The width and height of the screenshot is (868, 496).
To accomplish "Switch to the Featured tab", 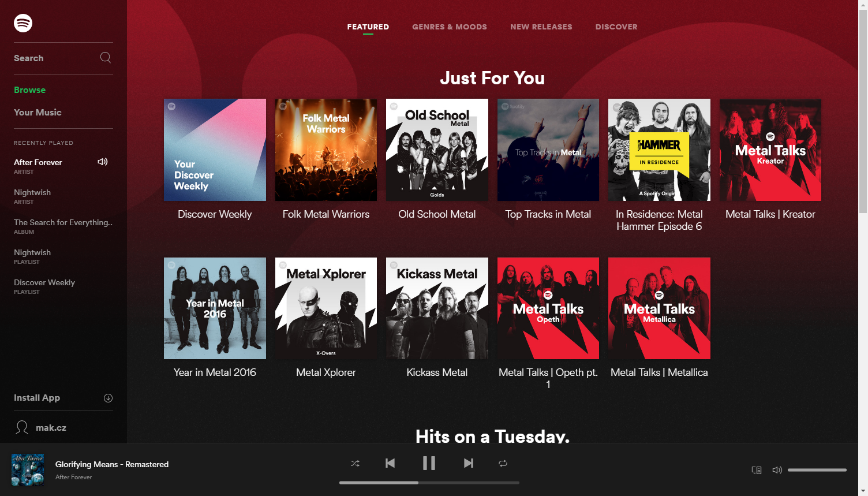I will pos(368,27).
